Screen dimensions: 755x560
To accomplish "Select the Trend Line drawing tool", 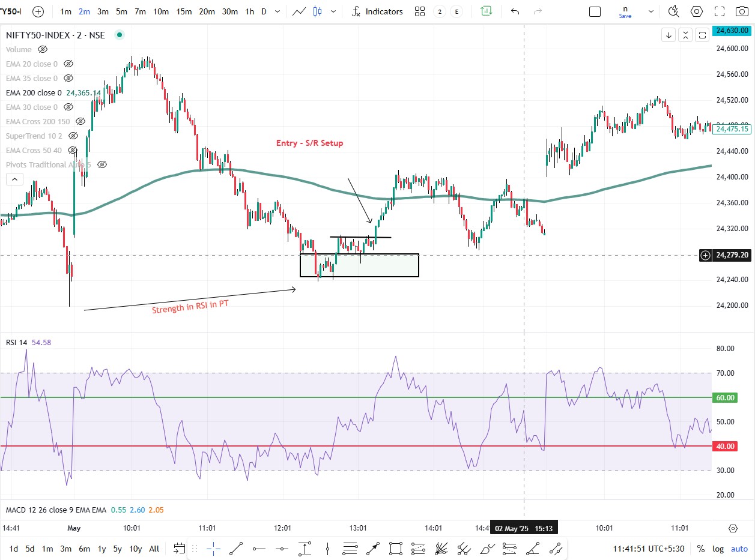I will click(235, 548).
